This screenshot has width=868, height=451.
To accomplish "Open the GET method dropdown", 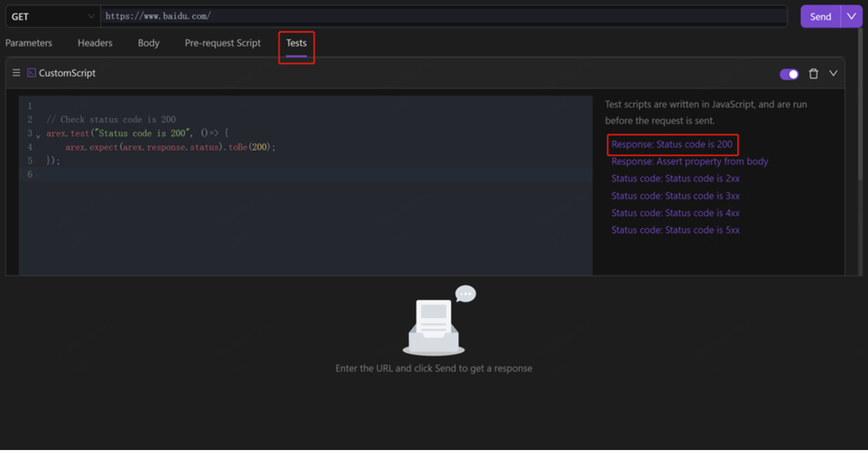I will (52, 17).
